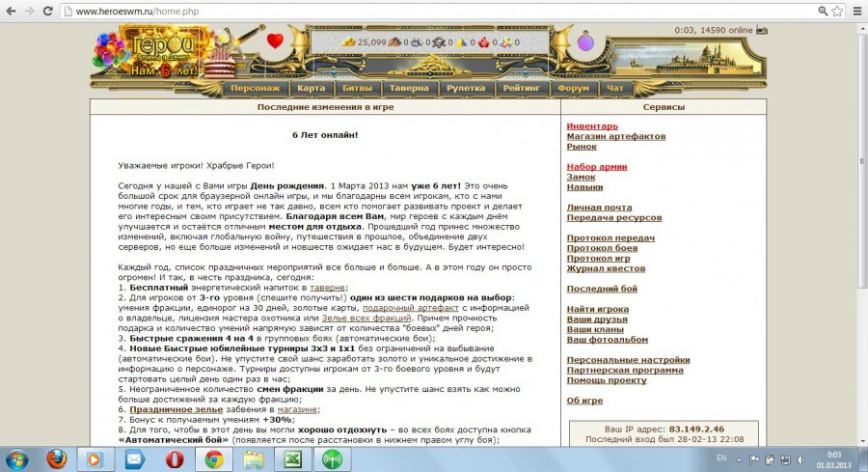The height and width of the screenshot is (472, 868).
Task: Click the ore resource icon
Action: pos(417,42)
